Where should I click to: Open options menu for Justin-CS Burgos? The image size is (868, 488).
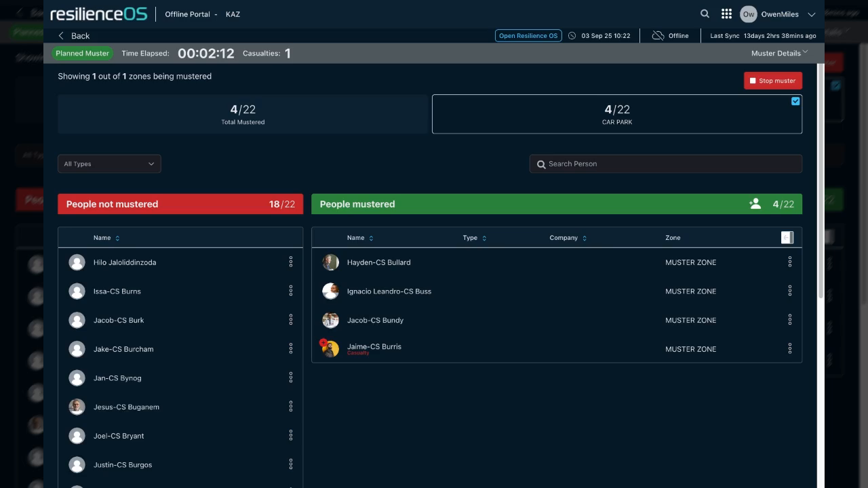[291, 464]
